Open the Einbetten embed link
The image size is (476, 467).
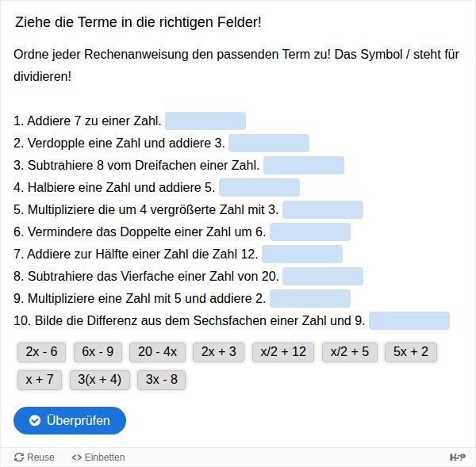(98, 457)
